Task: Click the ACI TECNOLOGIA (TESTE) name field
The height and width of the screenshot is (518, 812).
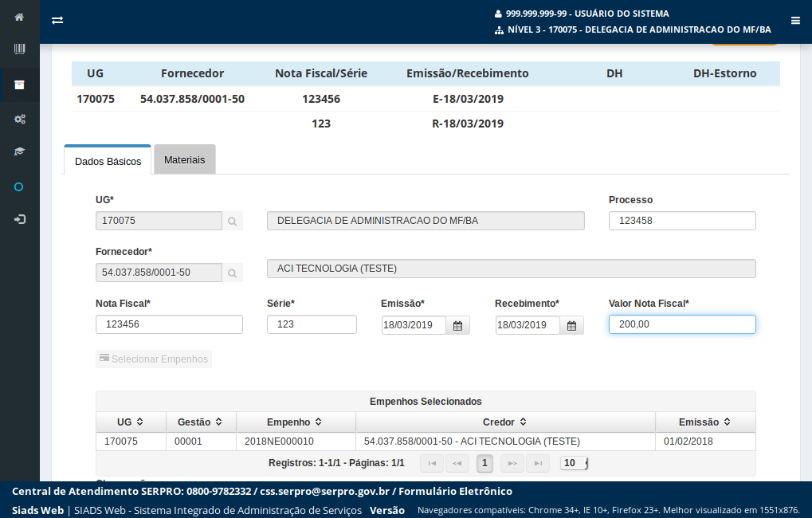Action: point(512,269)
